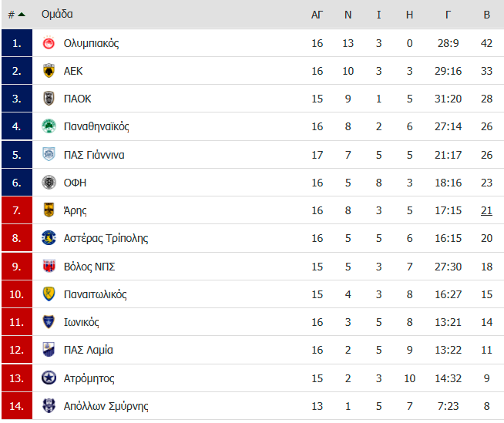The height and width of the screenshot is (423, 504).
Task: Click the Αστέρας Τρίπολης logo
Action: pyautogui.click(x=49, y=238)
